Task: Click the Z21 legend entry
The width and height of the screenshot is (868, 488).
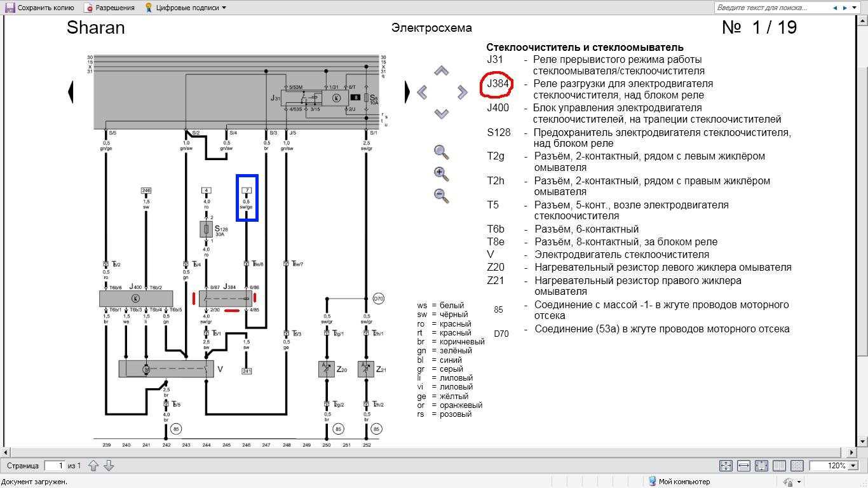Action: click(x=614, y=286)
